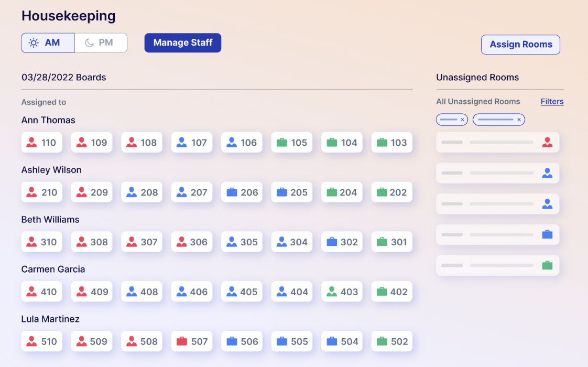Screen dimensions: 588x367
Task: Click the Ann Thomas staff name
Action: (x=48, y=120)
